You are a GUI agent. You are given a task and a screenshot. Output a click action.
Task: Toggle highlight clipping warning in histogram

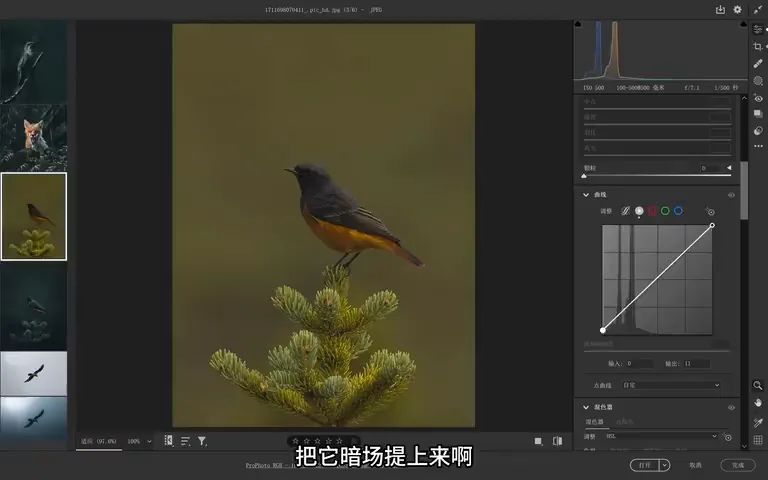pos(744,24)
